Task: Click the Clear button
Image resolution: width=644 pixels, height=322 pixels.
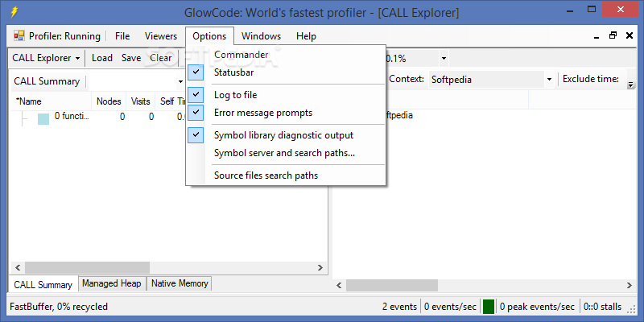Action: pos(160,58)
